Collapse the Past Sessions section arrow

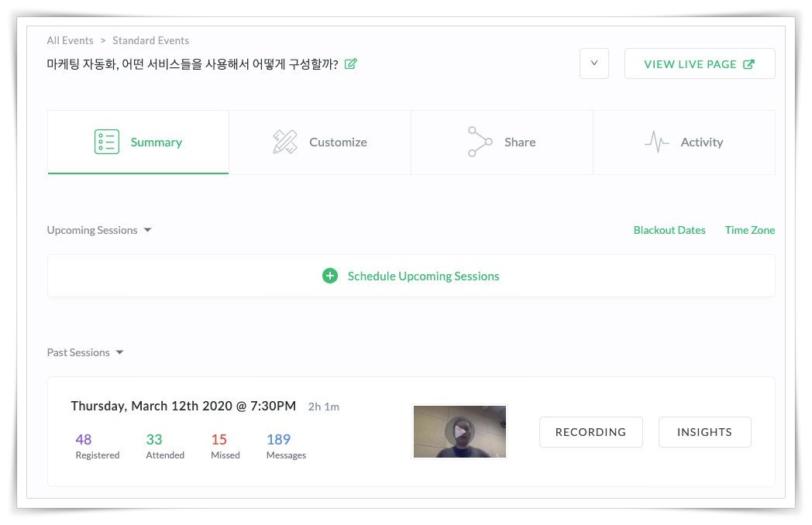(119, 352)
